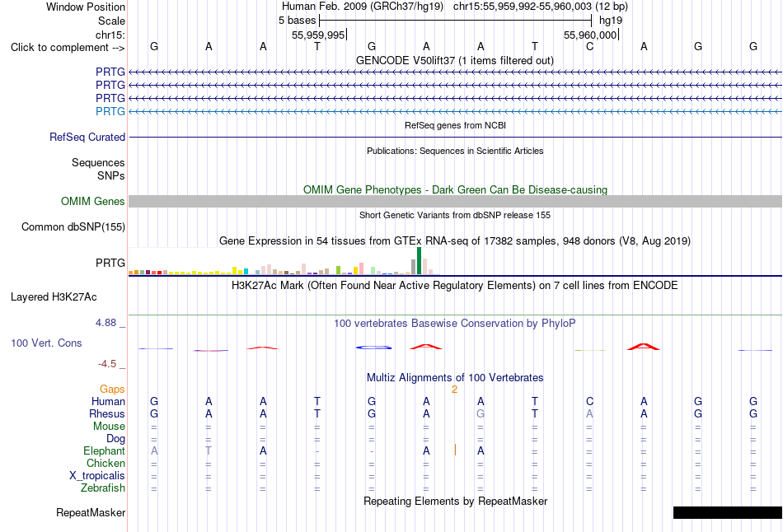Click the gray G base in Rhesus row
The height and width of the screenshot is (532, 783).
[481, 413]
